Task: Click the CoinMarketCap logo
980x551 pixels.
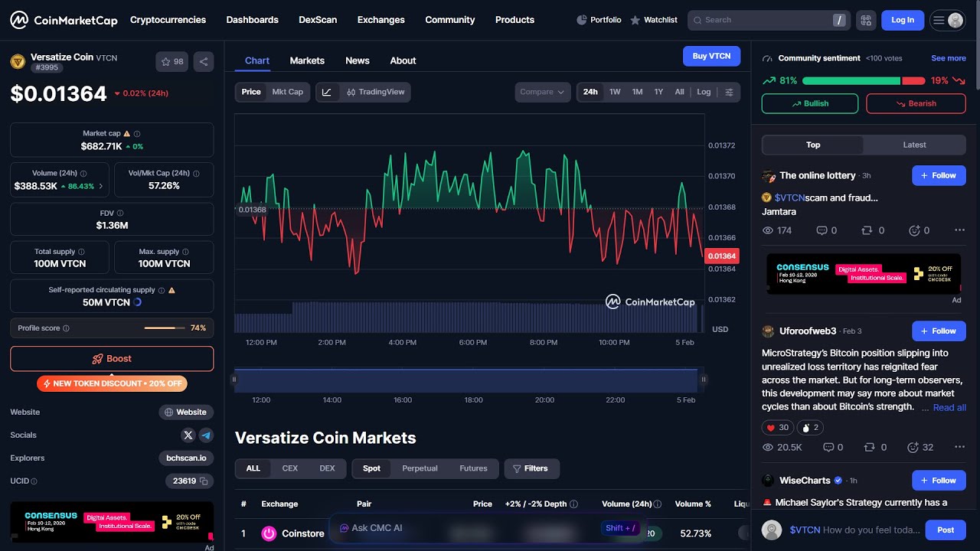Action: point(64,20)
